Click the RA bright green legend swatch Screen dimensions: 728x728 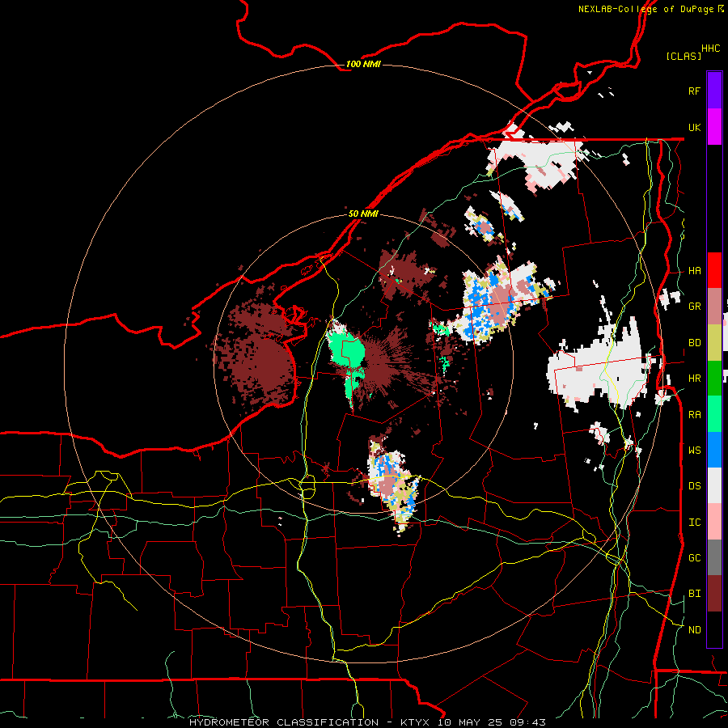pos(714,414)
